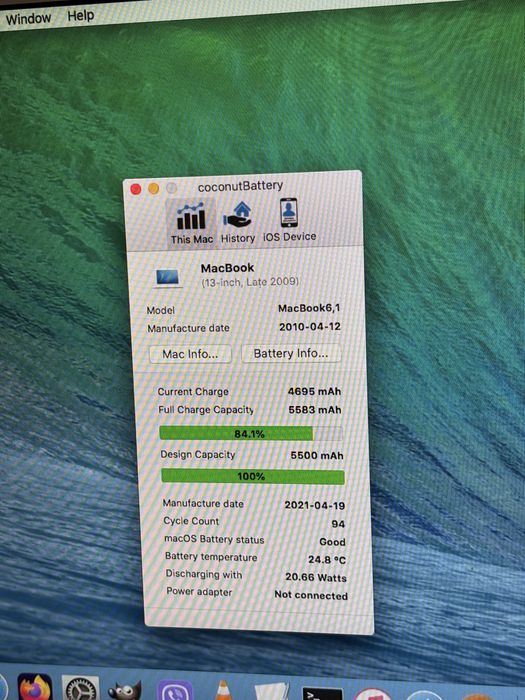Viewport: 525px width, 700px height.
Task: Select the 2021-04-19 battery manufacture date
Action: 315,505
